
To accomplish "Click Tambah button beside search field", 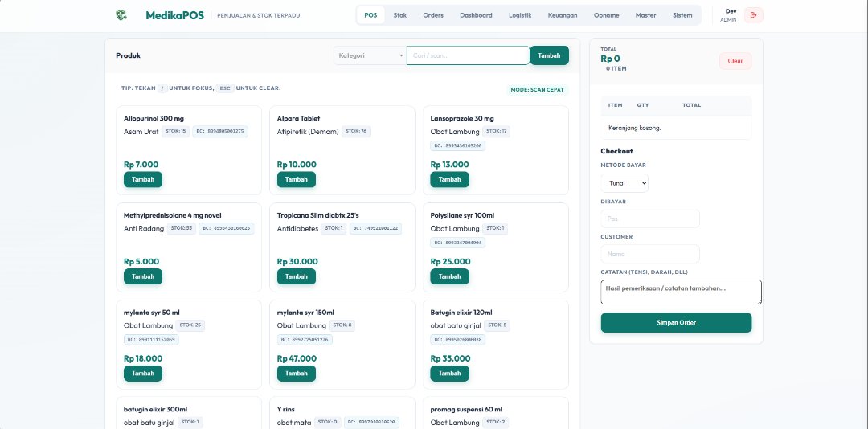I will (x=549, y=55).
